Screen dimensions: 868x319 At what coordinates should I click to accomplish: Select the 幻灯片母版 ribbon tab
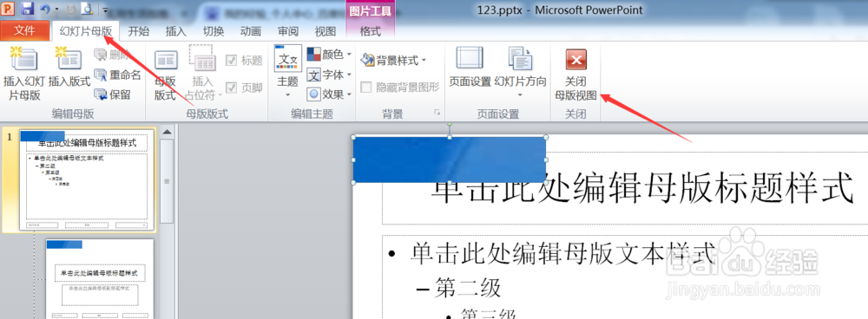[x=86, y=31]
